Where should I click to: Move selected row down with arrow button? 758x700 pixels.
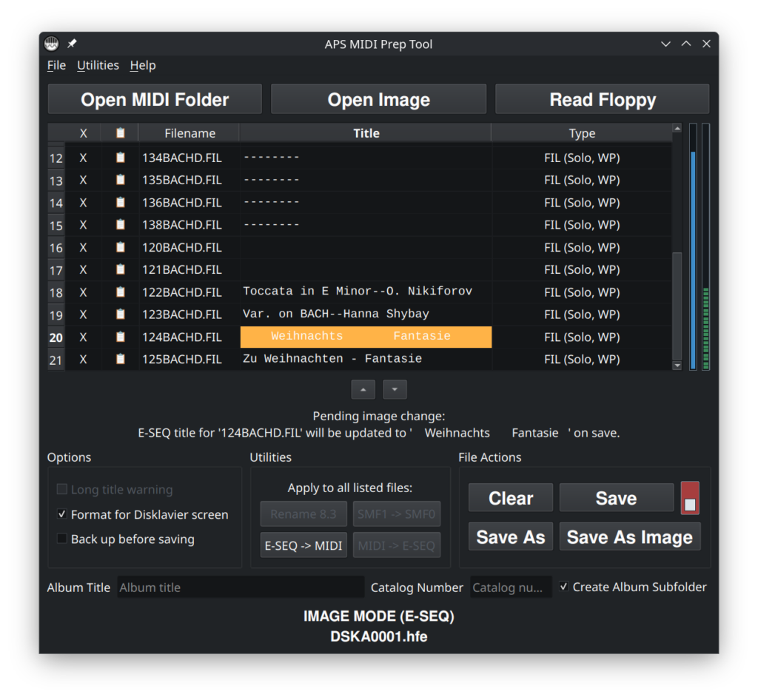(395, 389)
